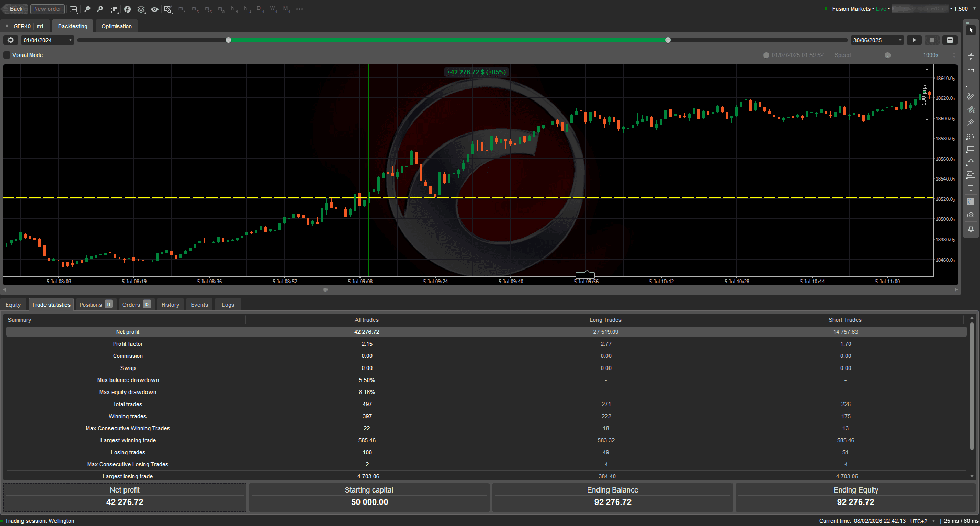Open price alerts via the bell icon
This screenshot has height=526, width=980.
(x=971, y=228)
